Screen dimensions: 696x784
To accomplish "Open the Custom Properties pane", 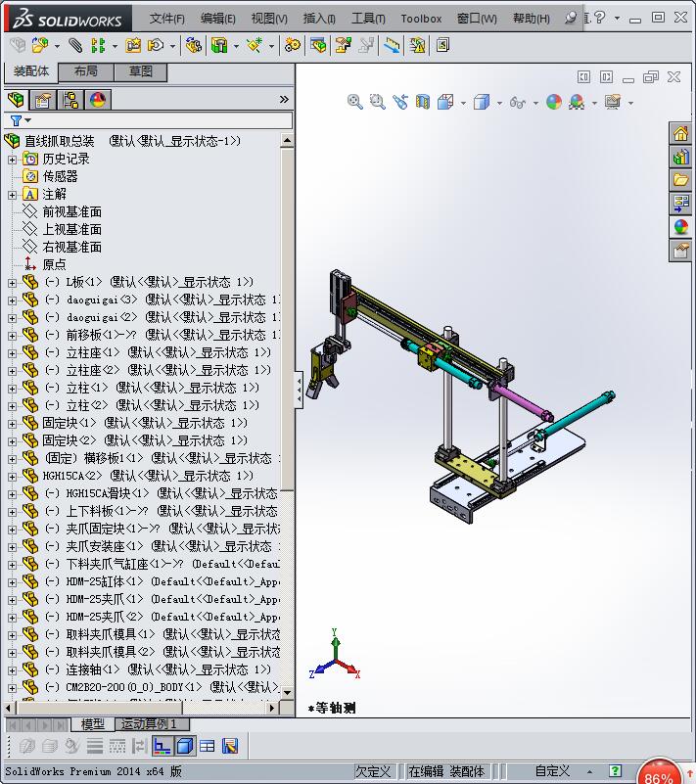I will pyautogui.click(x=680, y=250).
